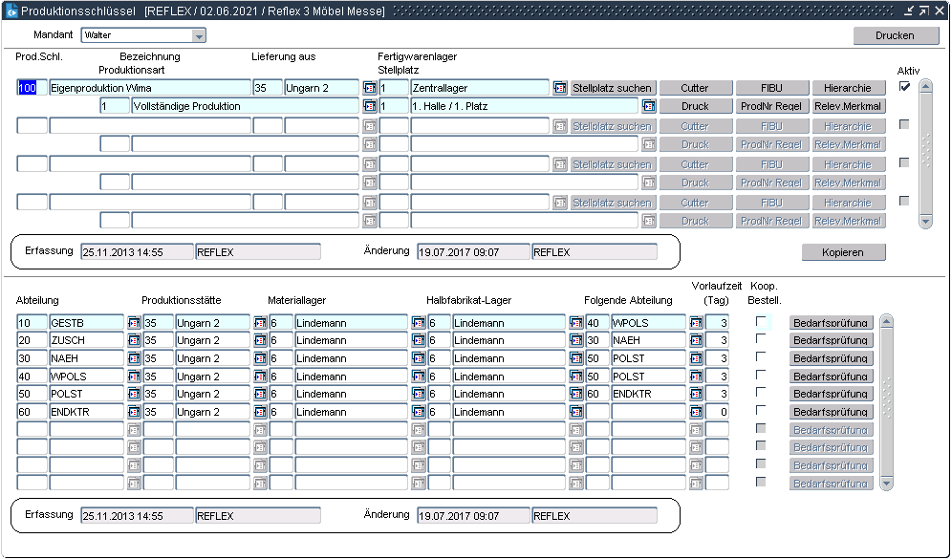Select the Eigenproduktion Wima description field
This screenshot has width=952, height=560.
148,88
